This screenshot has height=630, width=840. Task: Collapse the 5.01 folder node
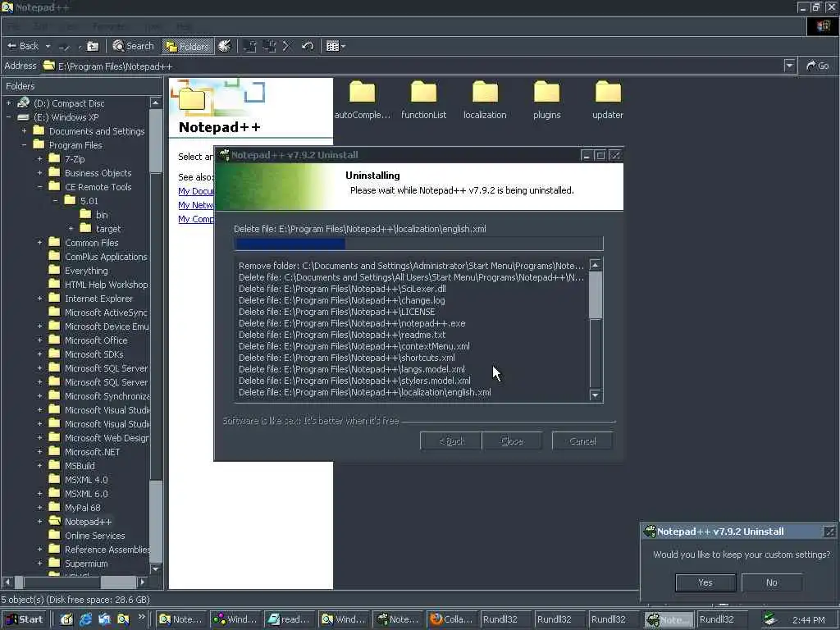tap(55, 200)
